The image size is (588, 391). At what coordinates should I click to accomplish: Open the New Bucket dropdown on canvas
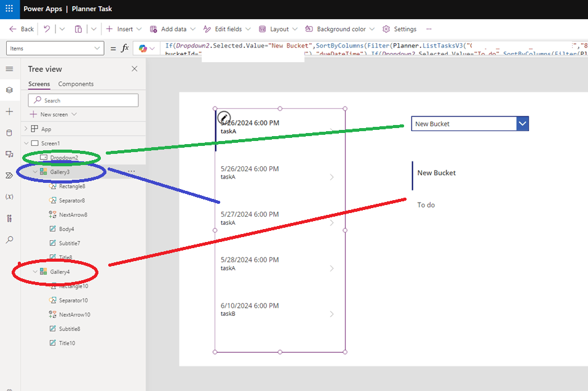(x=522, y=123)
